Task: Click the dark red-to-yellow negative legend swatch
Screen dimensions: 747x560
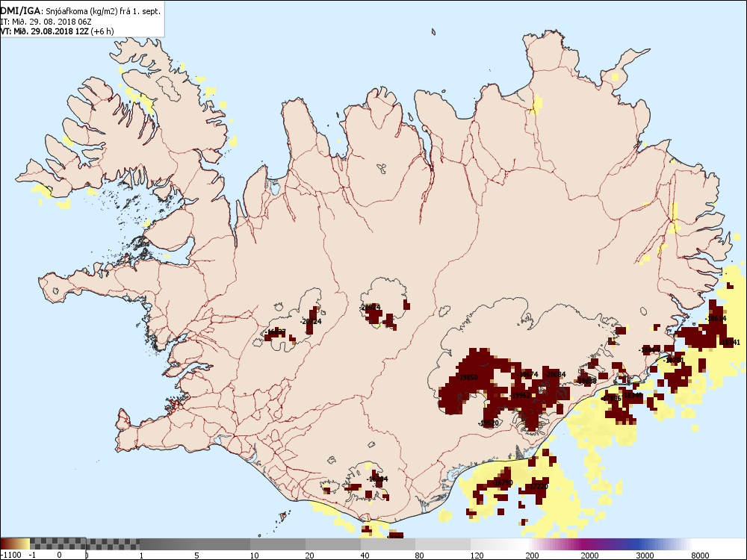Action: (15, 544)
